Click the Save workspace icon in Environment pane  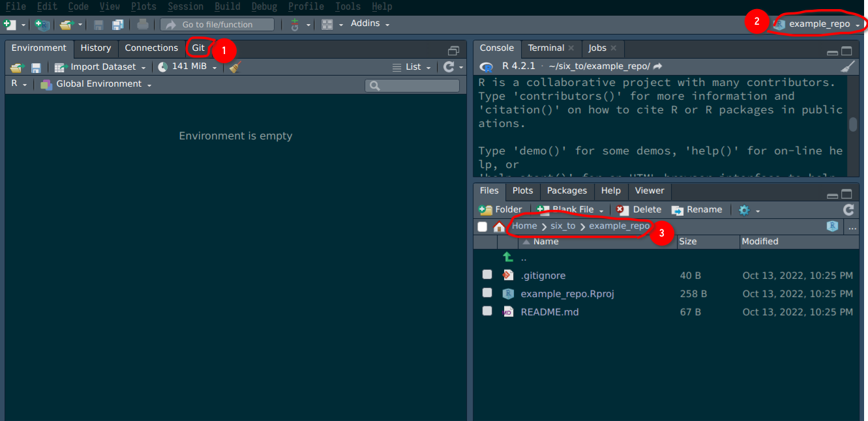tap(37, 67)
